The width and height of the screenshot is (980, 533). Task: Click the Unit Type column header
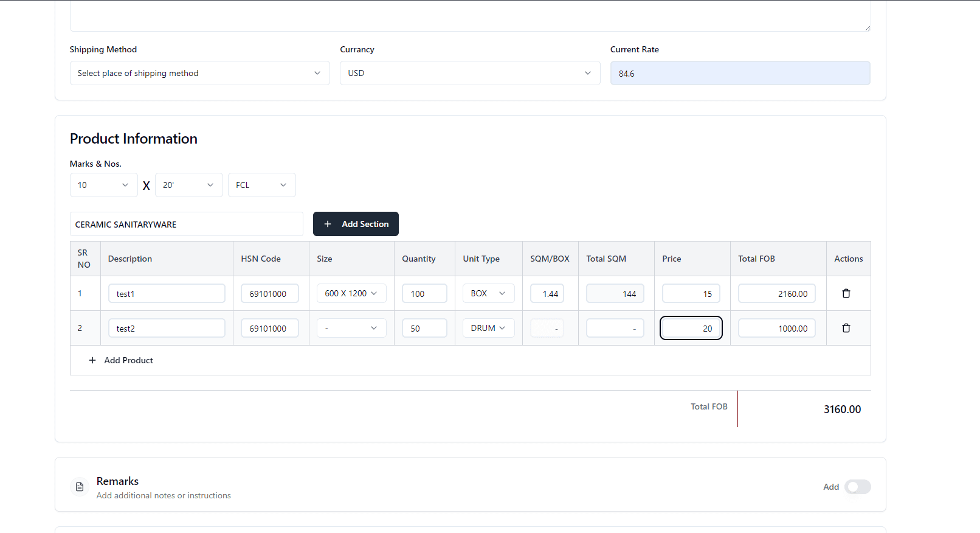[x=481, y=259]
